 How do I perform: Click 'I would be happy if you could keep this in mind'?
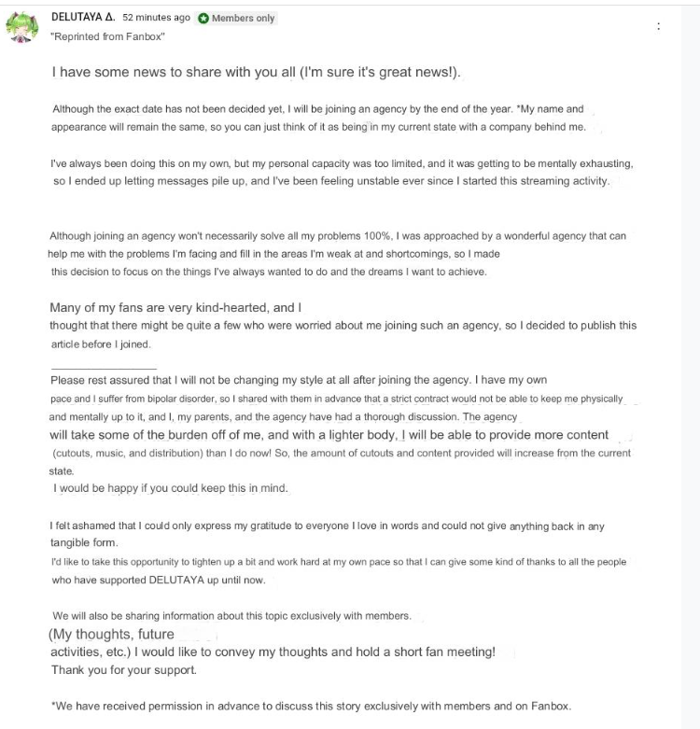click(170, 488)
